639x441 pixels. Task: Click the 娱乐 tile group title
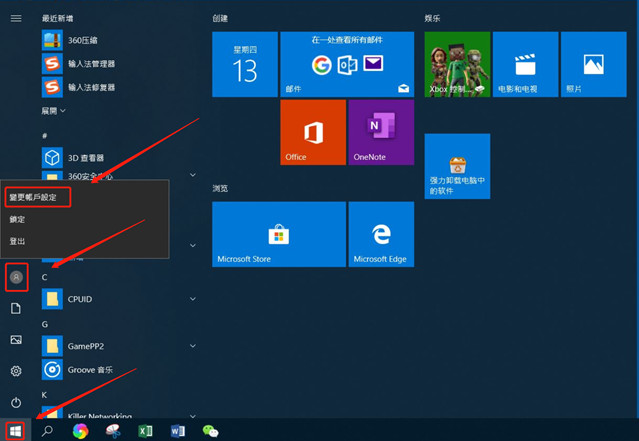coord(432,18)
